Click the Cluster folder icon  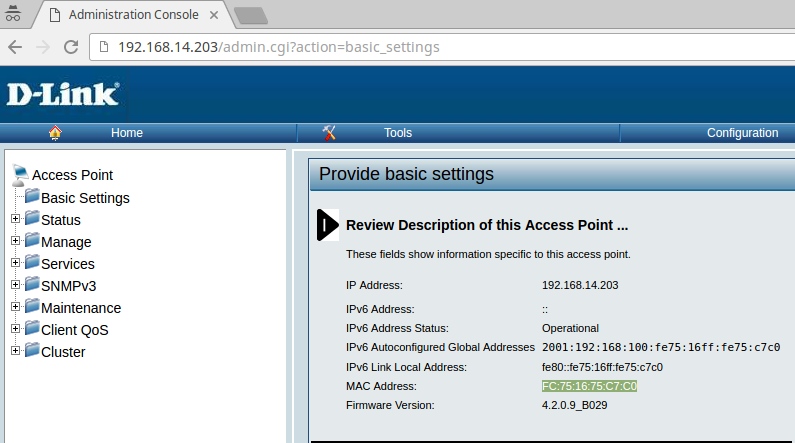pos(31,351)
